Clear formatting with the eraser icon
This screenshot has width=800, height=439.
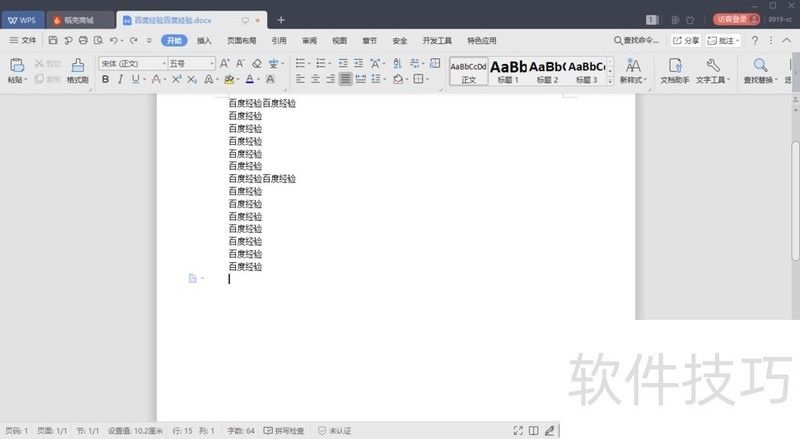[257, 63]
